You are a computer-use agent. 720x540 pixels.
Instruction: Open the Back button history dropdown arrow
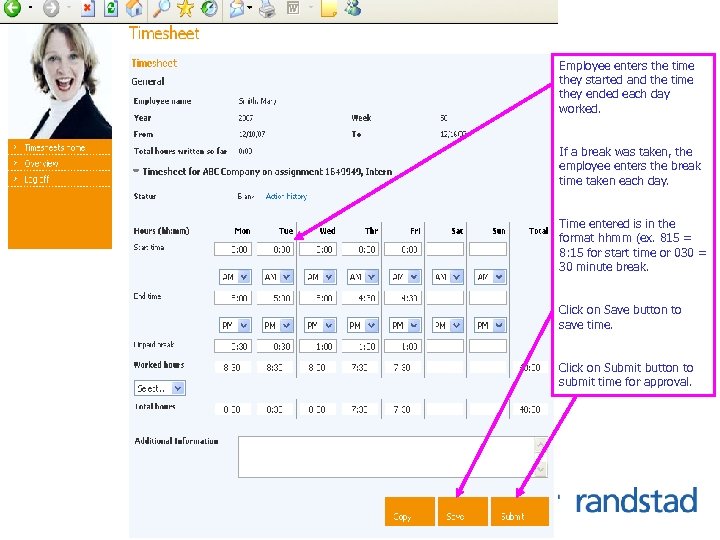coord(30,8)
